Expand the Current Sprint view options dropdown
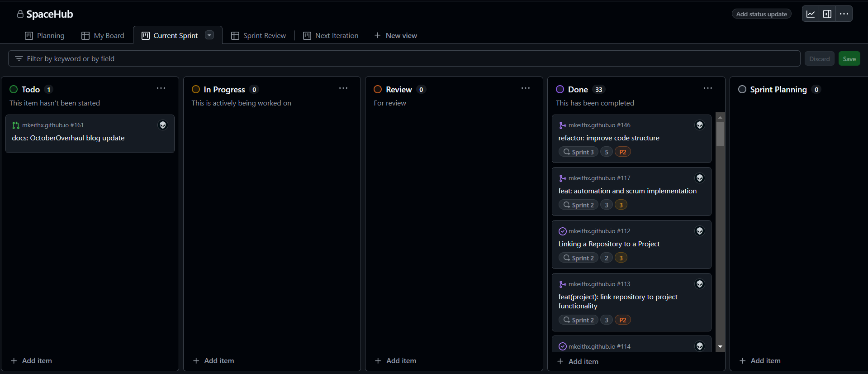This screenshot has height=374, width=868. tap(209, 35)
